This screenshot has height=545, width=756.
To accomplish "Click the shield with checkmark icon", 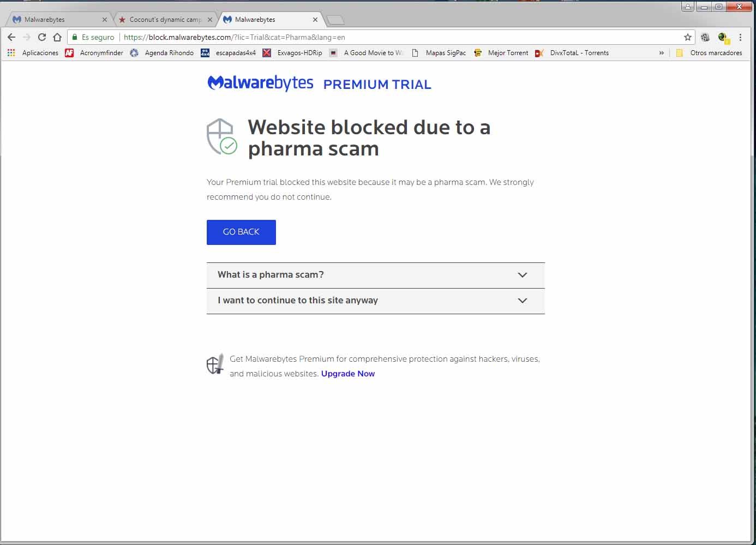I will click(221, 137).
